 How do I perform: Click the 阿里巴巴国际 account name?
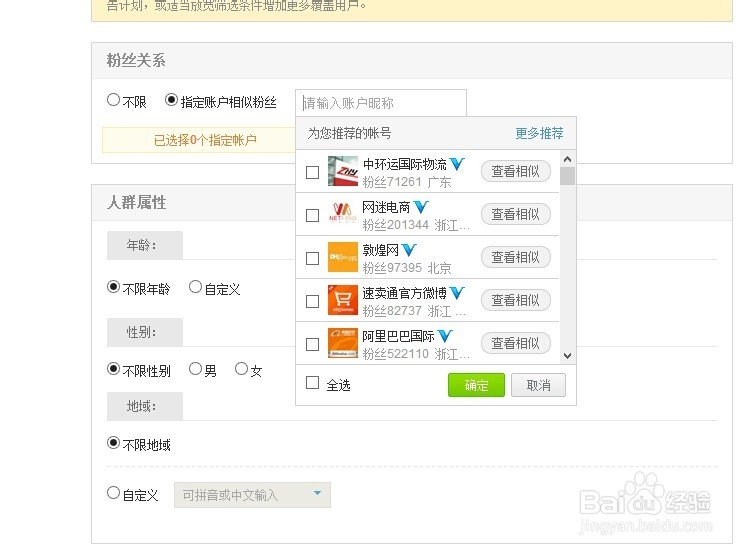tap(398, 336)
